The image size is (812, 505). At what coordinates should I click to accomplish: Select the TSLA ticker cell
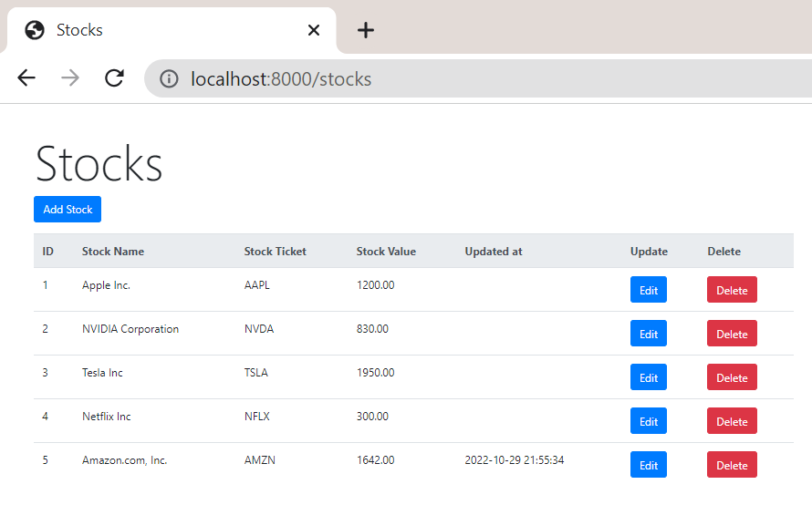click(x=255, y=373)
